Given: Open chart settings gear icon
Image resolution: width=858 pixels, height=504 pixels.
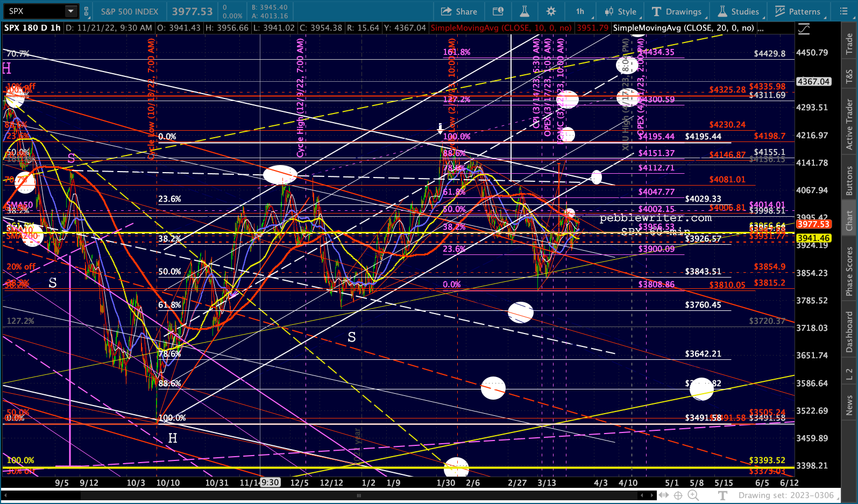Looking at the screenshot, I should pos(551,11).
